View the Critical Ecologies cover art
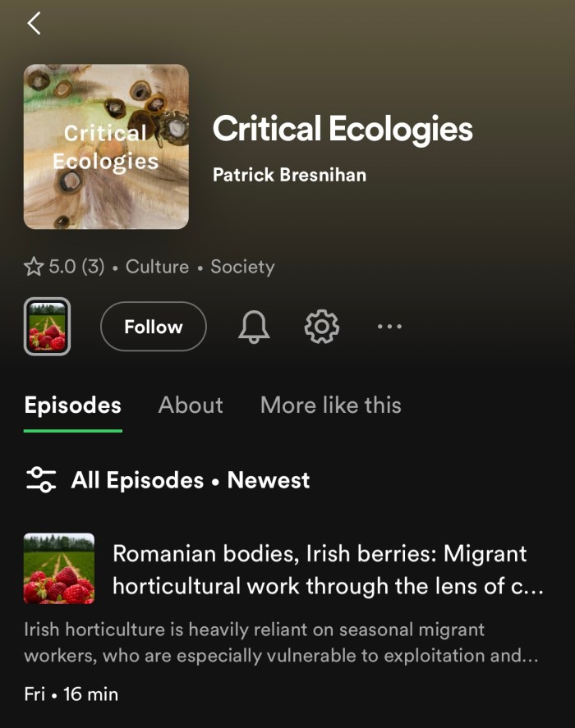575x728 pixels. [106, 147]
